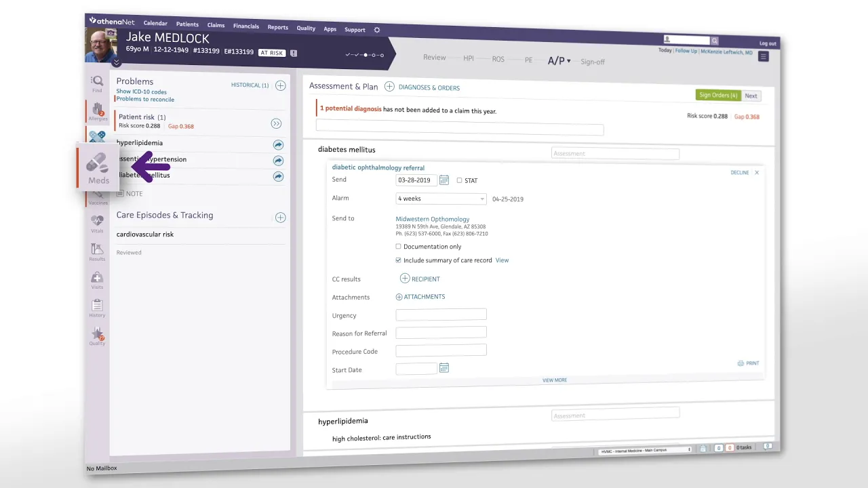Open the Visits sidebar section
Screen dimensions: 868x488
97,281
